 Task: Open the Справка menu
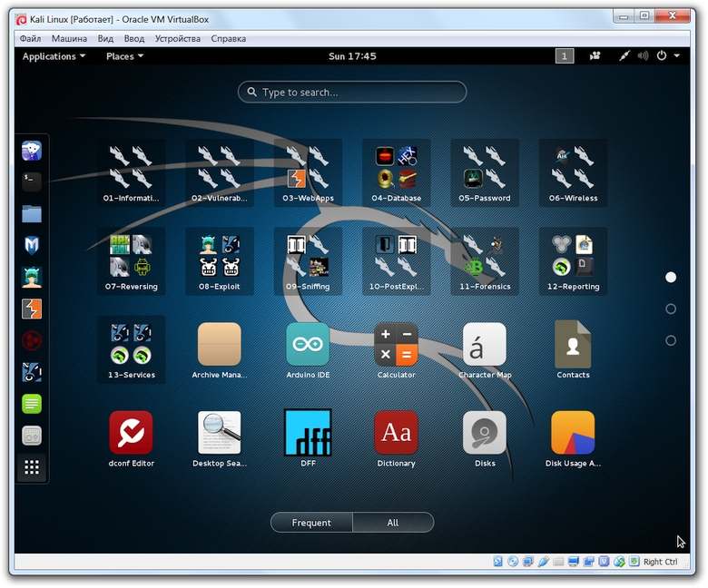point(229,39)
